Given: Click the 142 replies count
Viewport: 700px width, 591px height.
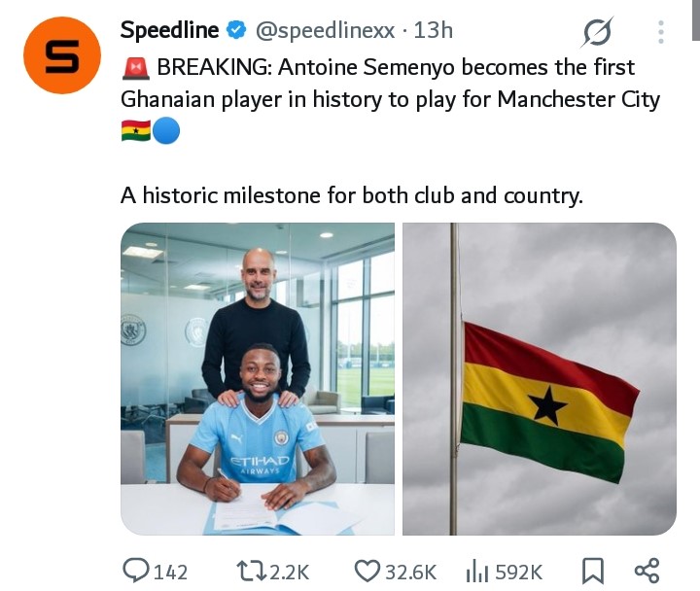Looking at the screenshot, I should click(x=170, y=572).
